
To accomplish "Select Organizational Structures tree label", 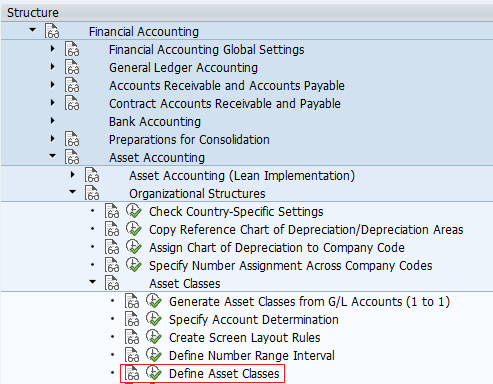I will coord(197,194).
